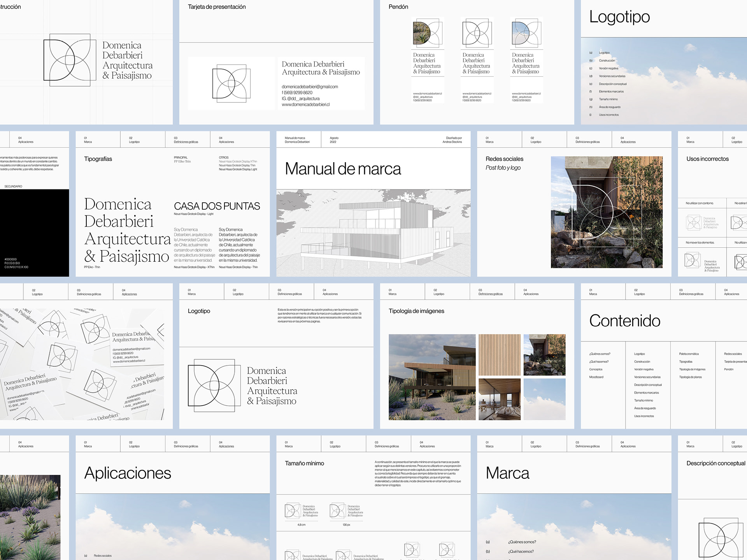This screenshot has width=747, height=560.
Task: Click the 'Manual de marca' cover title
Action: coord(343,169)
